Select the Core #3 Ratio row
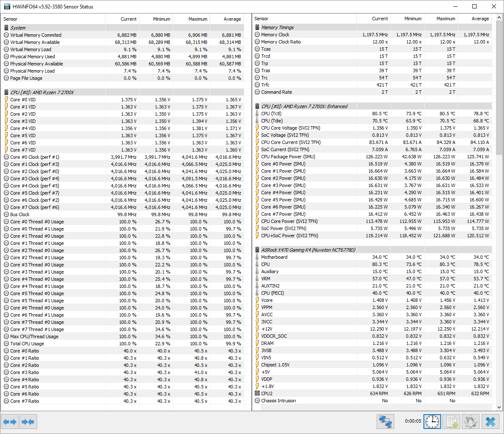The image size is (504, 434). pos(123,372)
